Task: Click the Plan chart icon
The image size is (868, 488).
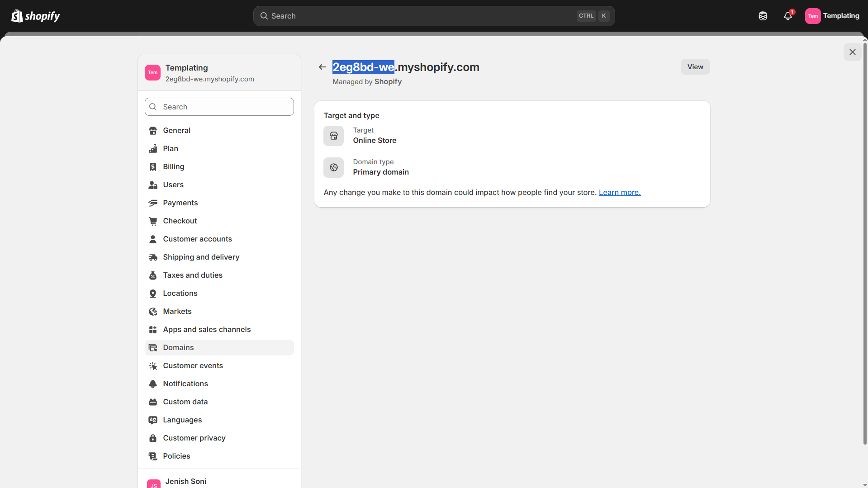Action: point(153,149)
